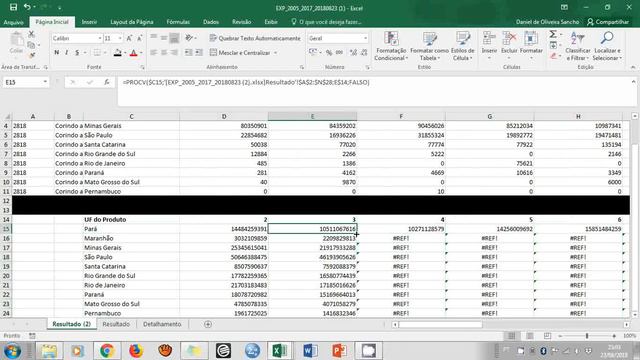Expand the formula bar with chevron
The width and height of the screenshot is (640, 360).
[x=633, y=82]
